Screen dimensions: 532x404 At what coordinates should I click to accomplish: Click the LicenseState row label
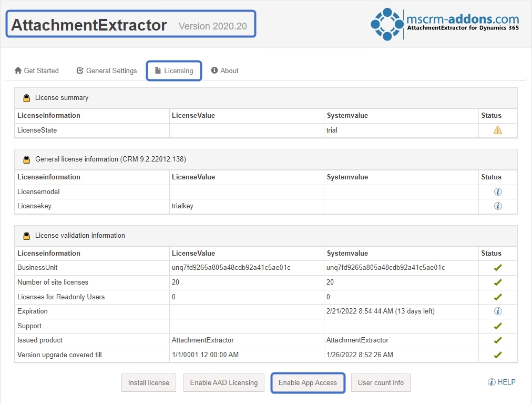point(37,130)
